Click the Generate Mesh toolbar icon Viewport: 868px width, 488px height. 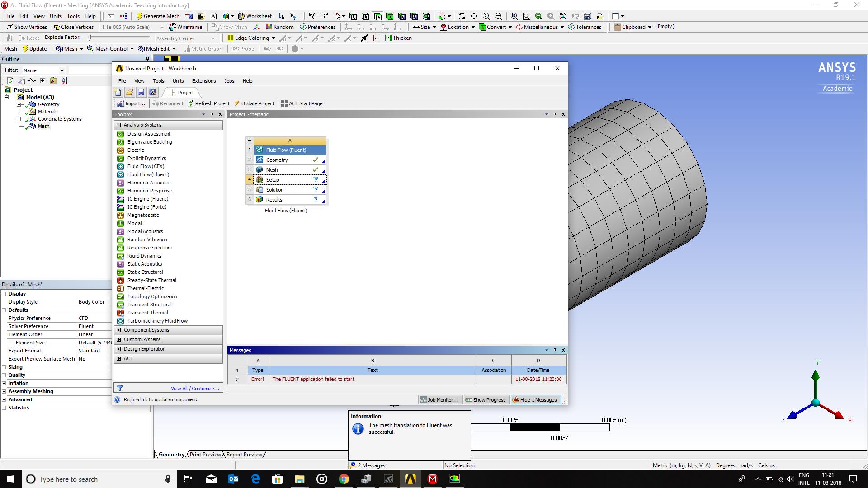[x=158, y=16]
